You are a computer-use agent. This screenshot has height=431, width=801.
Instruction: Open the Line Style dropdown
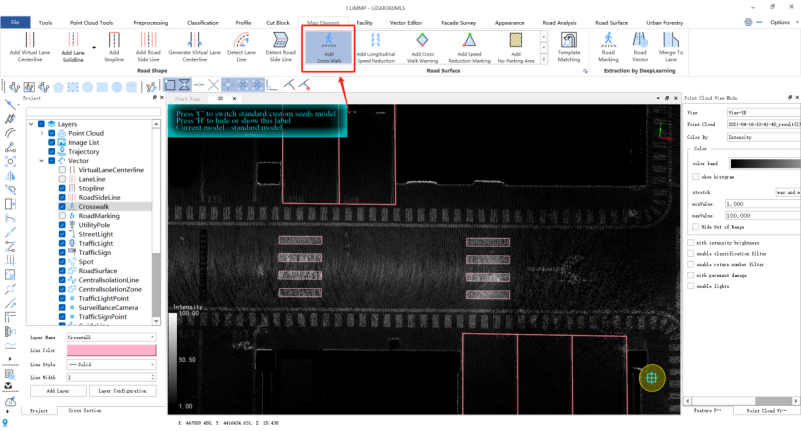[111, 365]
